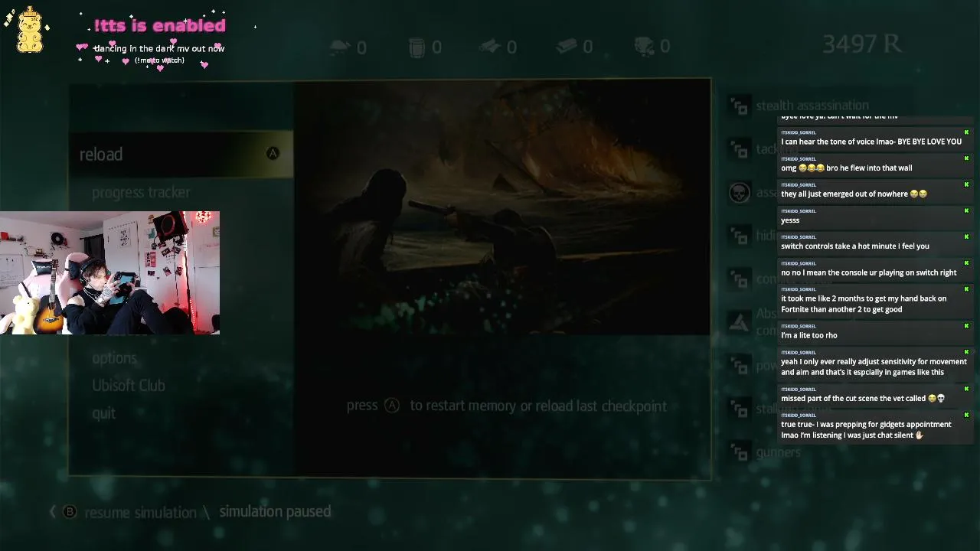980x551 pixels.
Task: Open Ubisoft Club menu entry
Action: coord(129,386)
